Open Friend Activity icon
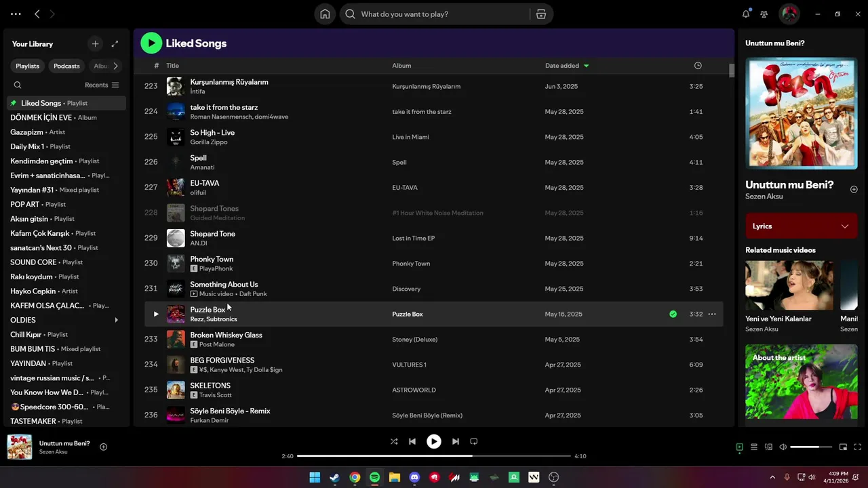 [x=764, y=14]
